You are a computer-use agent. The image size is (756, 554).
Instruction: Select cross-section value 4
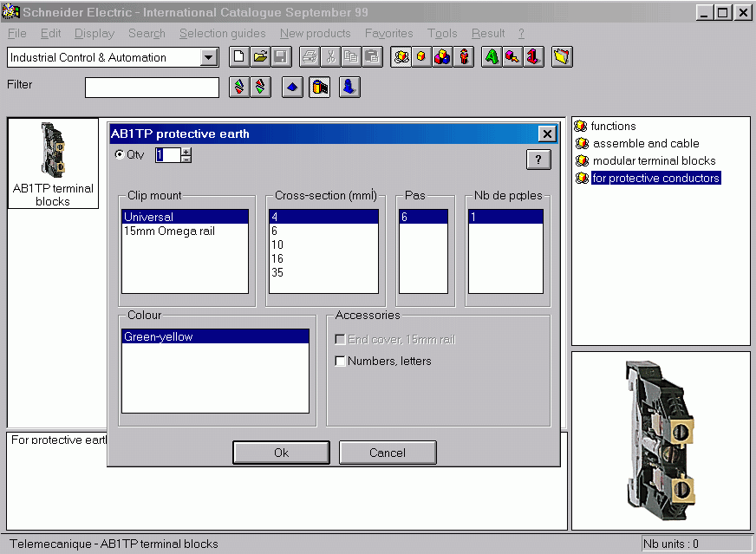coord(323,217)
